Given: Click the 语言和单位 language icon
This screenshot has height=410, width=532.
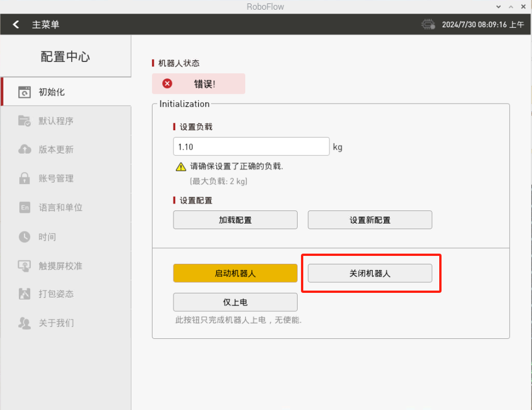Looking at the screenshot, I should pos(24,208).
